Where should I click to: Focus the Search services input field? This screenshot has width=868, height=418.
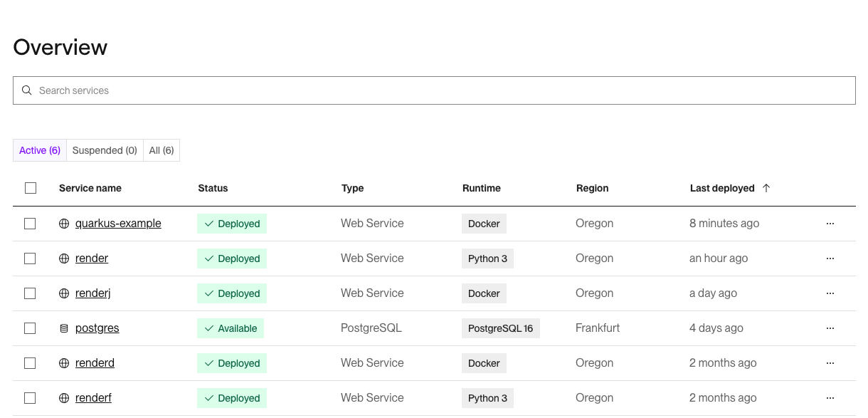point(441,90)
